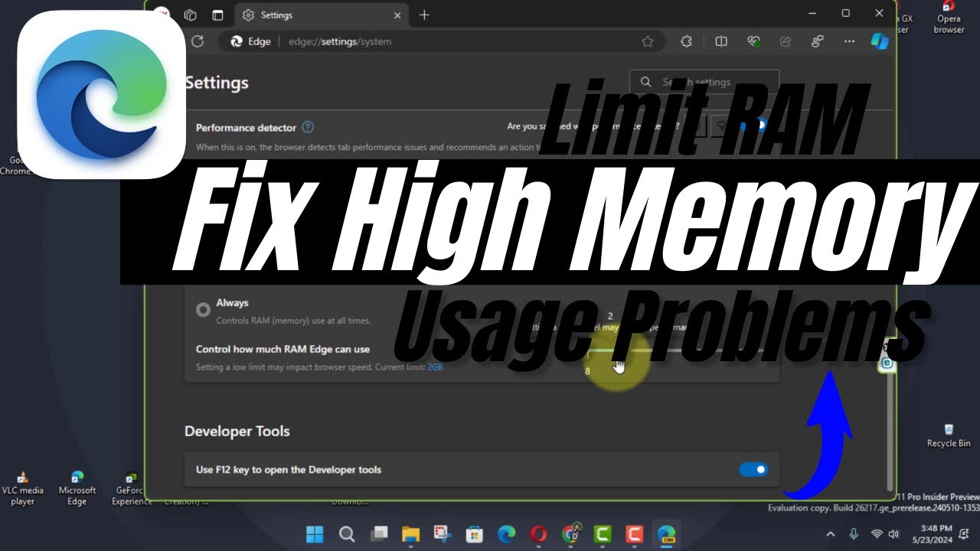Open a new tab with plus button
Screen dimensions: 980x551
pos(424,15)
